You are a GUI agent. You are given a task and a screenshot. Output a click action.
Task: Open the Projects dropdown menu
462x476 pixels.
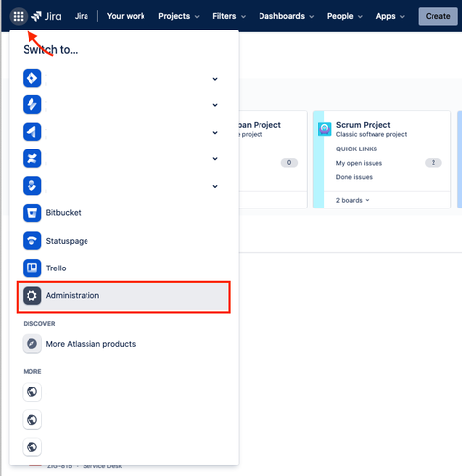(179, 16)
